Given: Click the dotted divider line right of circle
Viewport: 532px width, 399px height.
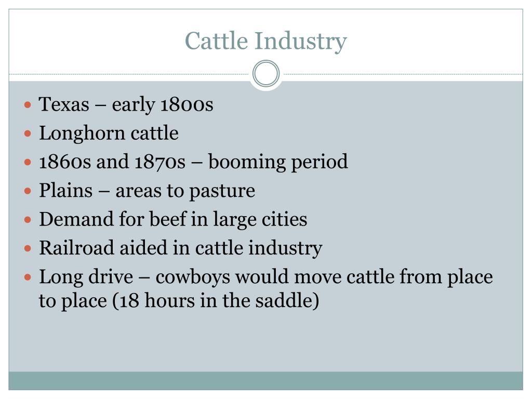Looking at the screenshot, I should pyautogui.click(x=403, y=74).
